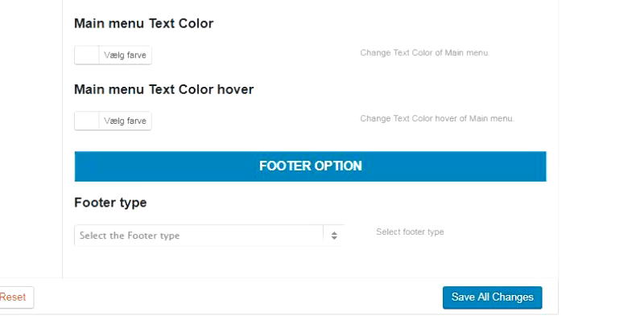
Task: Click the 'Main menu Text Color hover' heading
Action: pos(163,89)
